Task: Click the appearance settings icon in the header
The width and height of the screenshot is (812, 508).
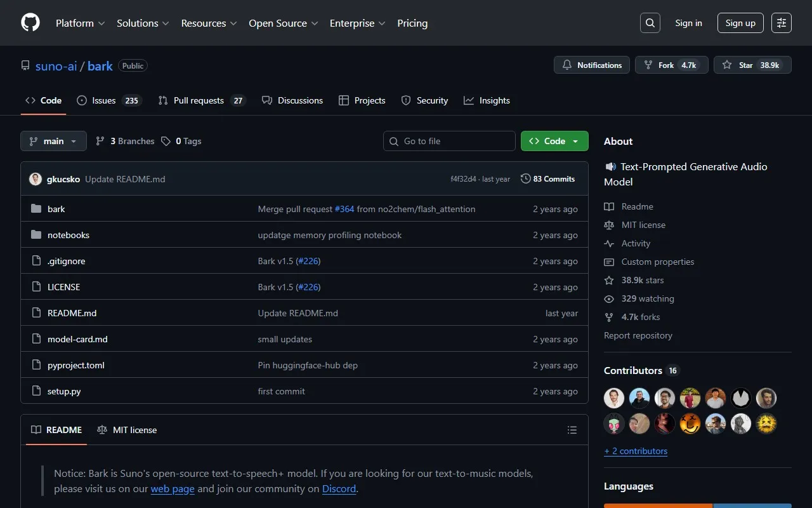Action: [782, 23]
